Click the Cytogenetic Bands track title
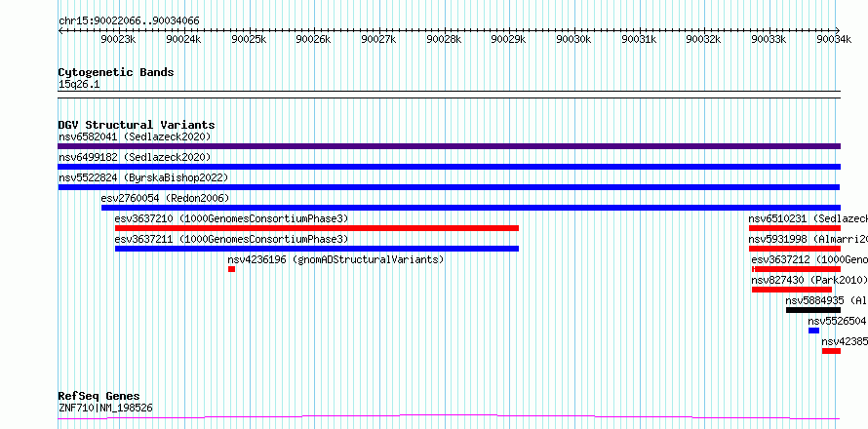The width and height of the screenshot is (868, 429). [x=116, y=72]
